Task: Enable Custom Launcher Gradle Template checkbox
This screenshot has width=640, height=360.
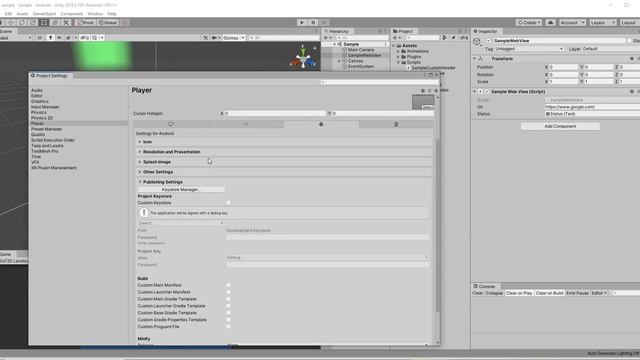Action: pos(229,306)
